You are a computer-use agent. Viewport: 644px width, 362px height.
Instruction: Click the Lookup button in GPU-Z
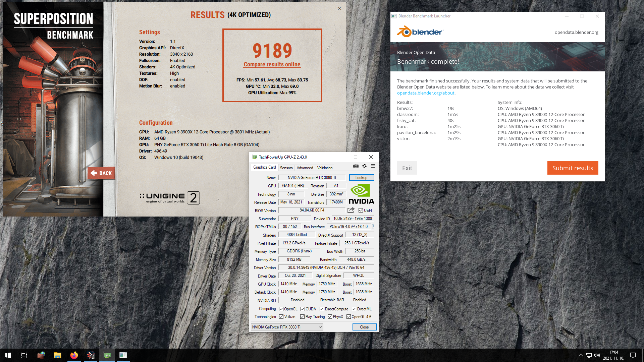pyautogui.click(x=361, y=178)
